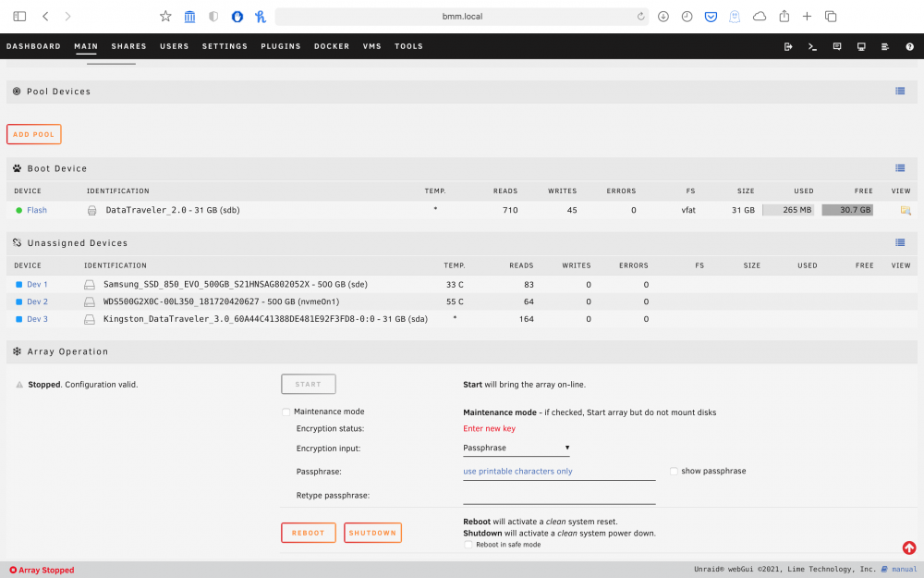Click the Reboot button

[x=309, y=533]
